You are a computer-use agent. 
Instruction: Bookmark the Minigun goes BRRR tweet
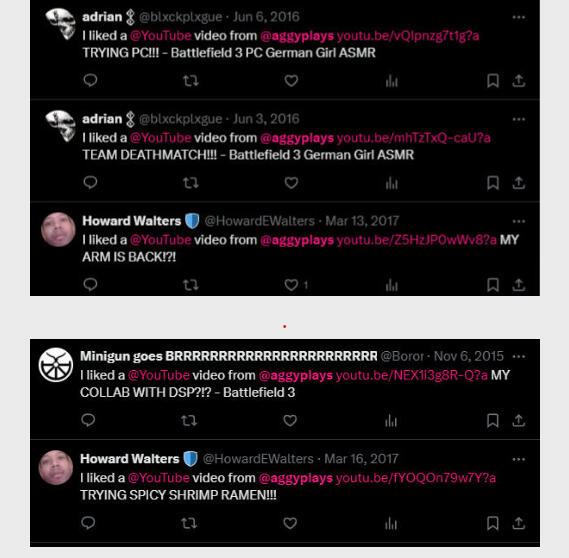click(492, 420)
